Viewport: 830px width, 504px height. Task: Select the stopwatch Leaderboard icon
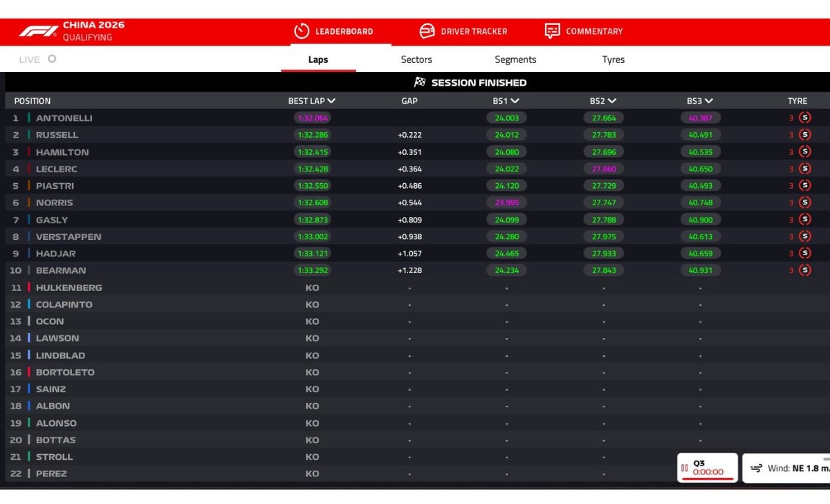(302, 31)
